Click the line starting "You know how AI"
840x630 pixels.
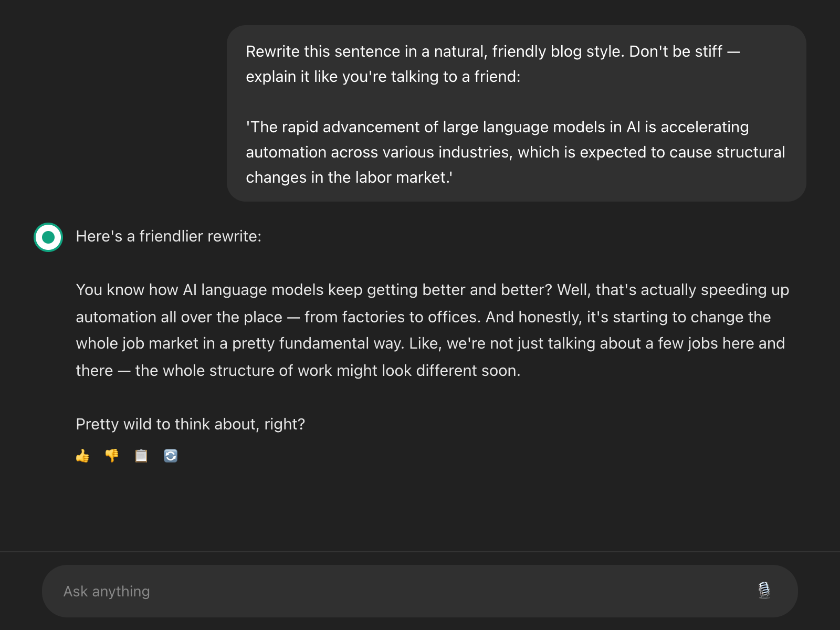tap(432, 290)
